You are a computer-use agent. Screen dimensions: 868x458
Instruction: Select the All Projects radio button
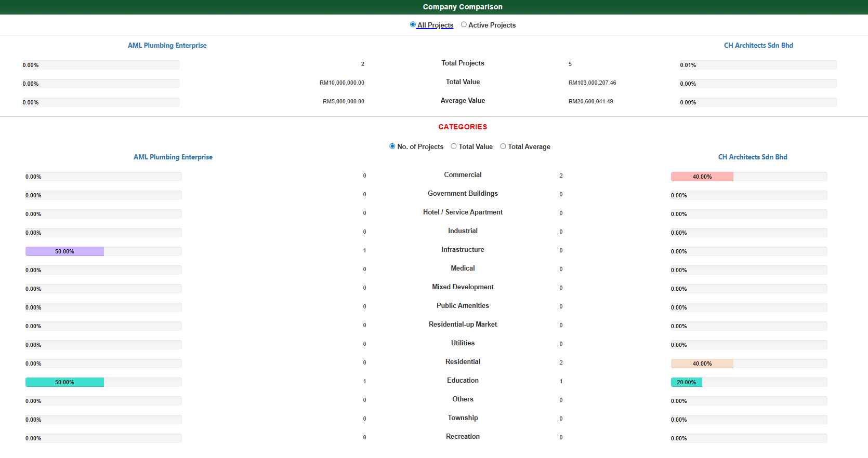coord(413,24)
